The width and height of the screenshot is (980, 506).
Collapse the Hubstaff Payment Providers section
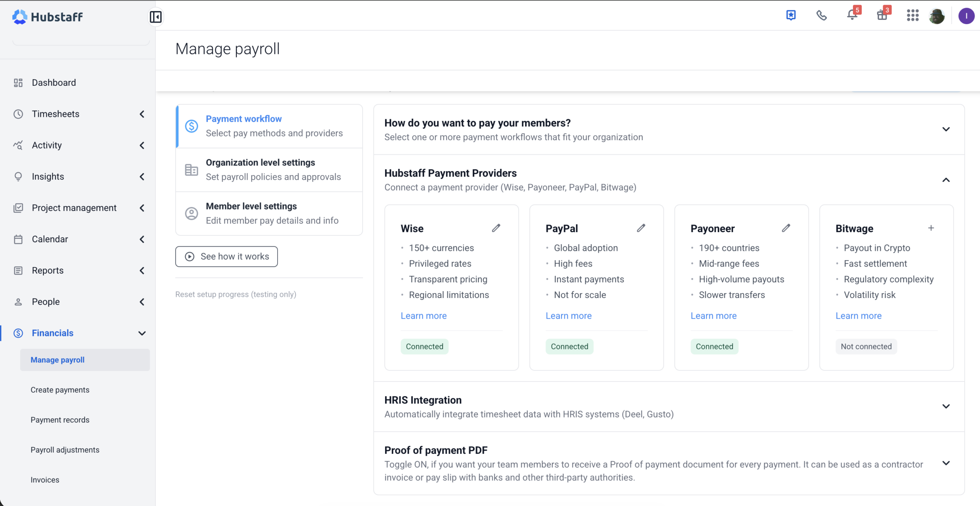pyautogui.click(x=946, y=180)
